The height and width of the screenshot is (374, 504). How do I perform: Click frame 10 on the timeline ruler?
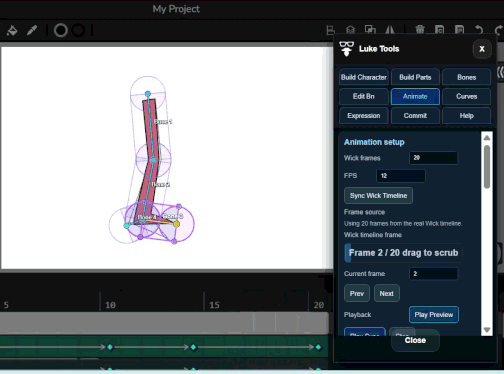click(x=110, y=305)
